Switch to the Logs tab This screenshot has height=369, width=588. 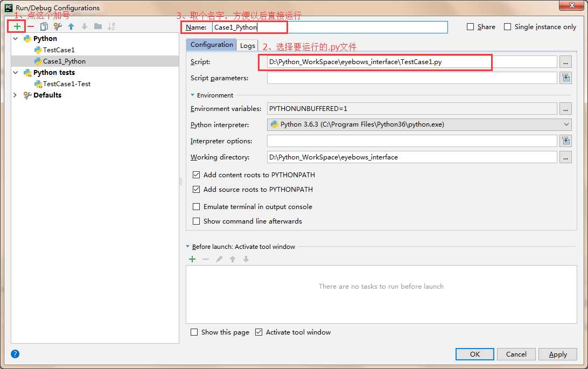[248, 45]
